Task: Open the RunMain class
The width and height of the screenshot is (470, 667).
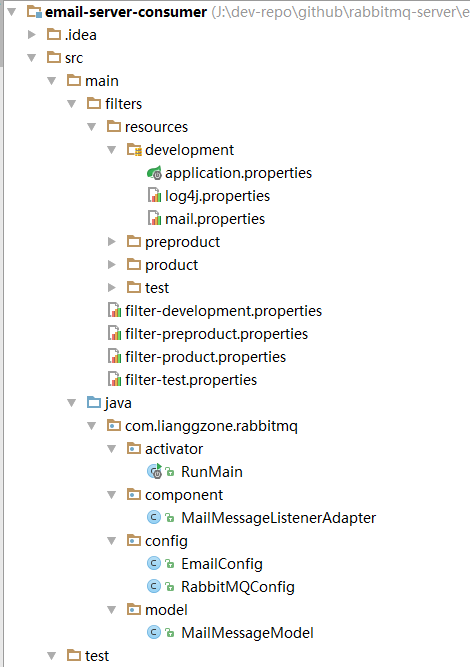Action: [212, 472]
